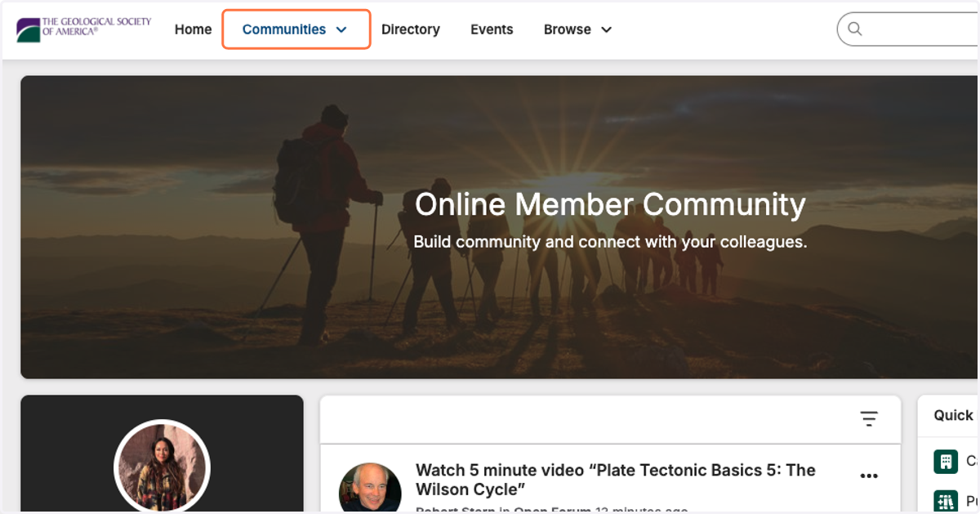Expand the Communities chevron arrow
980x514 pixels.
coord(341,29)
